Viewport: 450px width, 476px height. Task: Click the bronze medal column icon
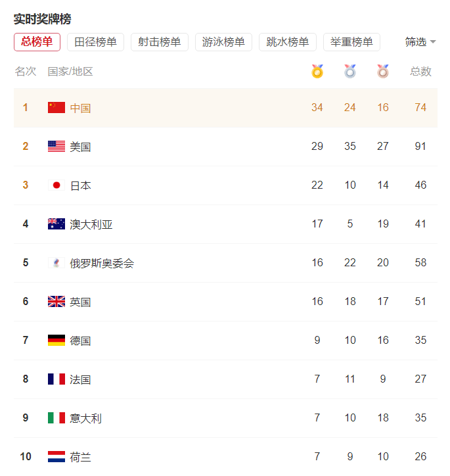[x=383, y=71]
